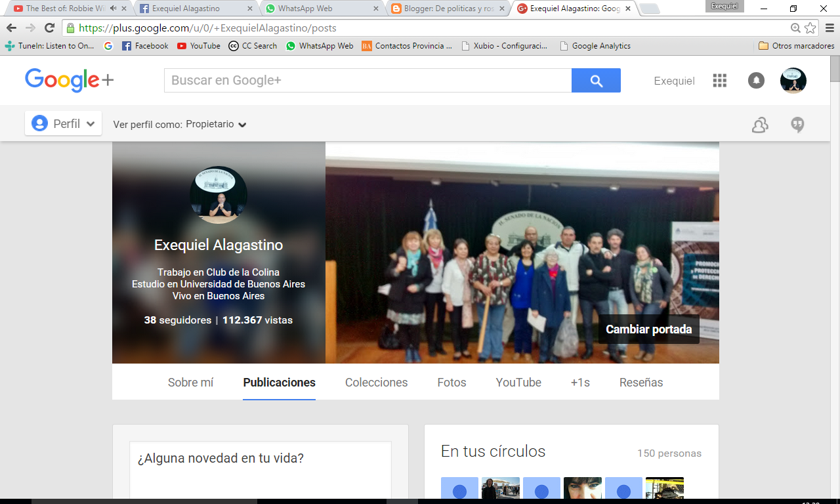Screen dimensions: 840x504
Task: Click the profile photo in the cover
Action: [219, 195]
